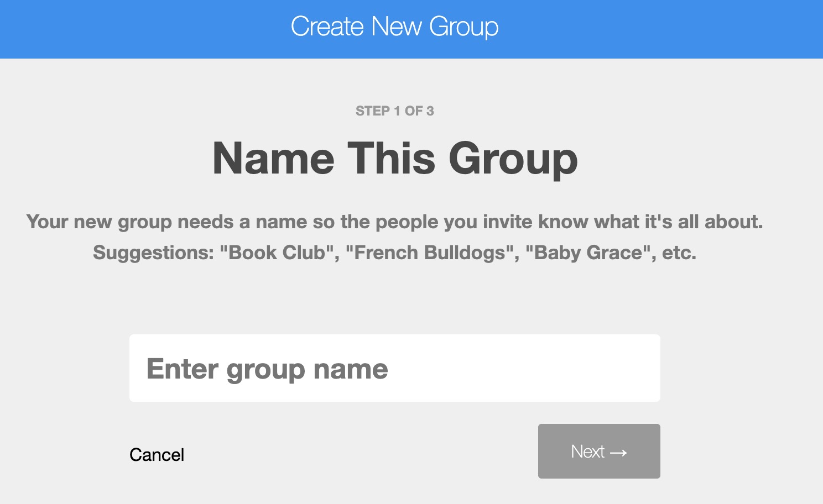This screenshot has height=504, width=823.
Task: Click the word "Name" in the large heading
Action: (x=273, y=159)
